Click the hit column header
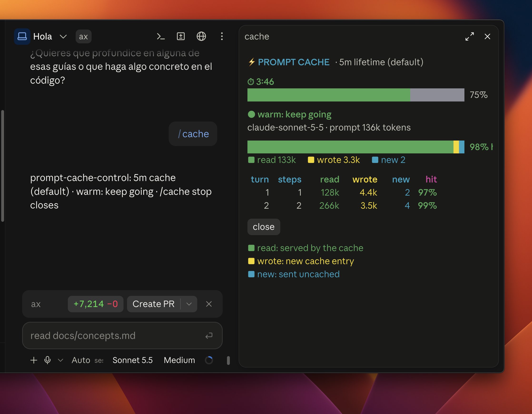 pos(431,179)
